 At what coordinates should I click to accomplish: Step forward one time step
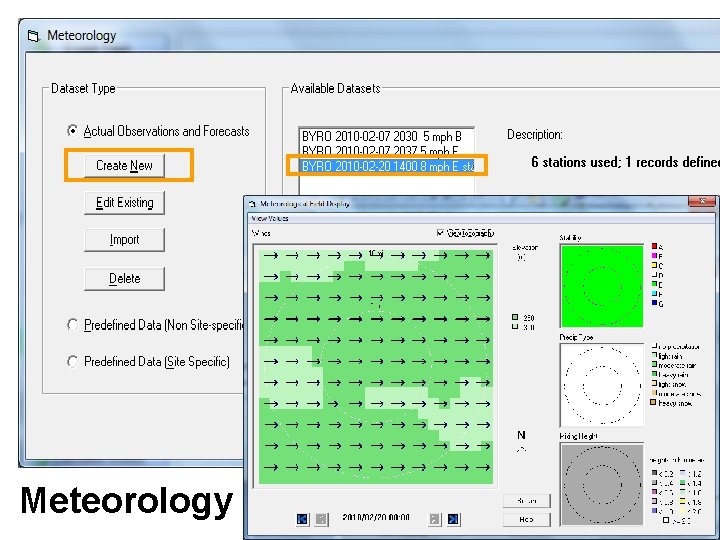coord(434,519)
